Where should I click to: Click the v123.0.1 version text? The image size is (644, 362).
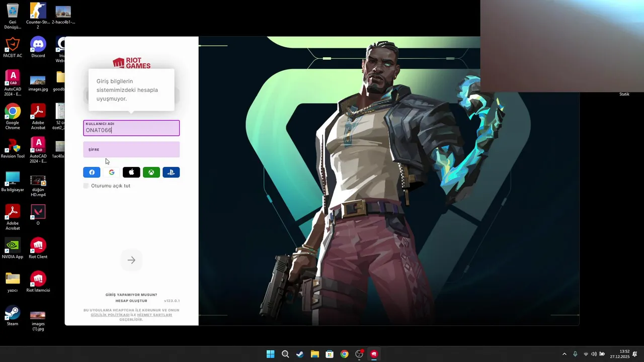[x=172, y=301]
